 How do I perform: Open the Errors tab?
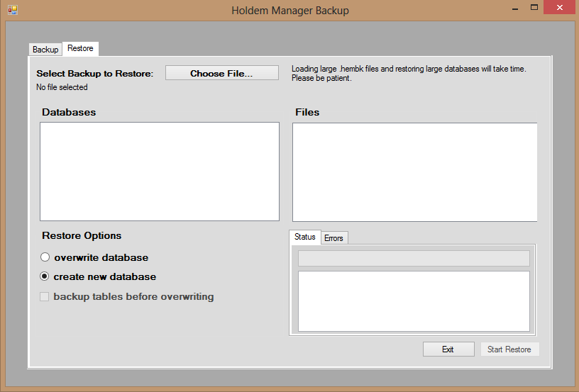pos(333,238)
